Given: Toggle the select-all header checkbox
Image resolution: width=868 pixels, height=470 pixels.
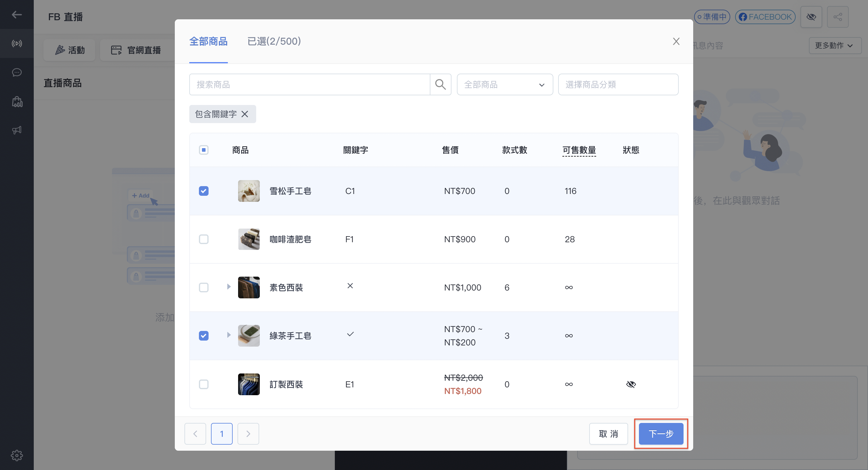Looking at the screenshot, I should 203,150.
